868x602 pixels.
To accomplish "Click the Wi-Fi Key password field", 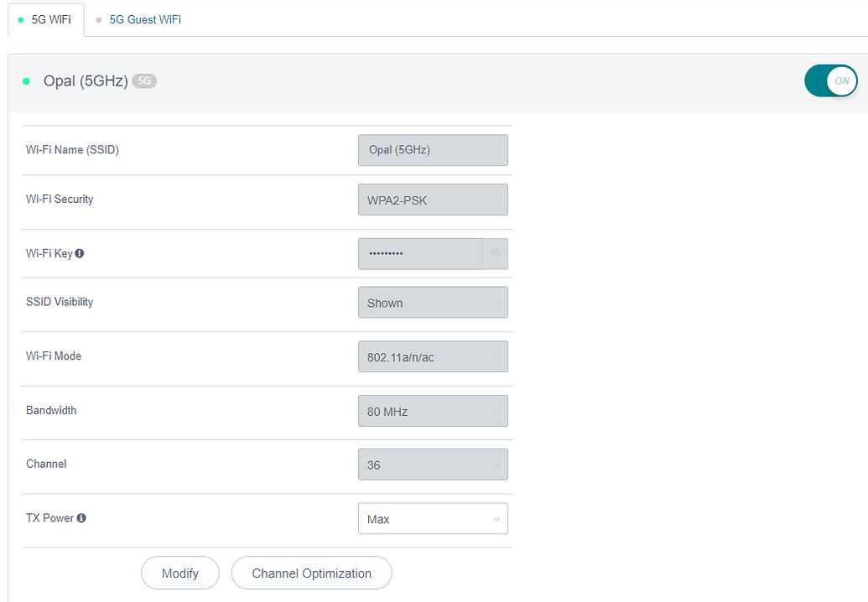I will point(419,253).
